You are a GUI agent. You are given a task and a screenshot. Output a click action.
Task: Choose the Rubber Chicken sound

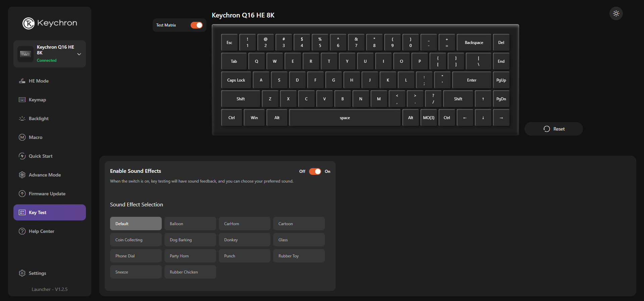(190, 272)
